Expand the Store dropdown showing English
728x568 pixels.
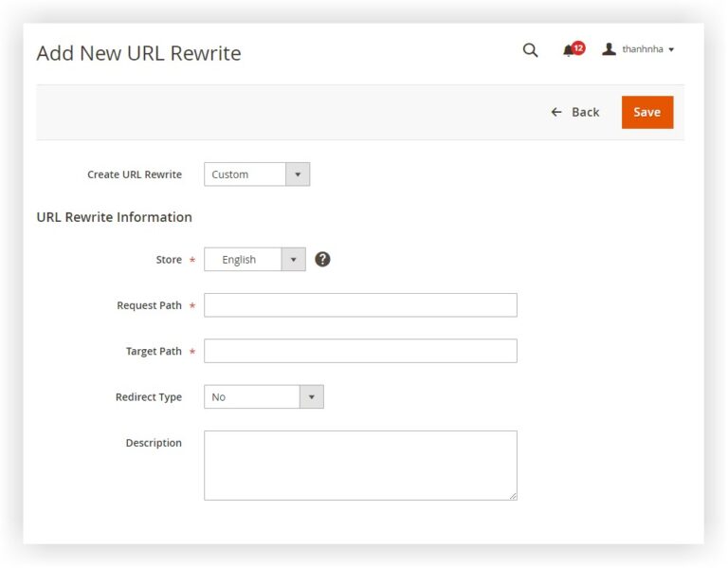click(x=254, y=260)
